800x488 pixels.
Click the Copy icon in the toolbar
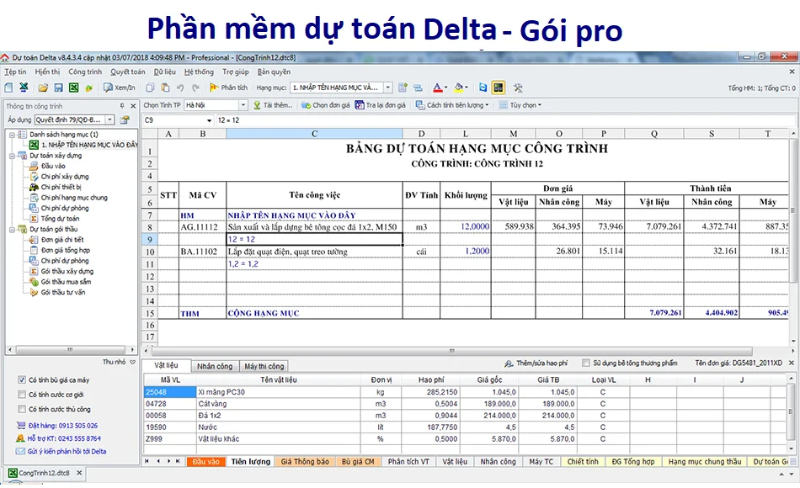tap(150, 88)
